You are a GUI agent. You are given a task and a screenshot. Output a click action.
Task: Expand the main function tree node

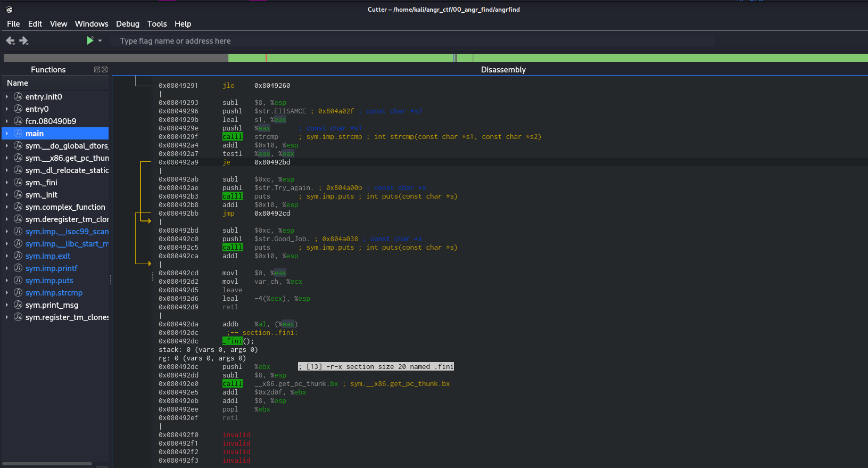coord(7,134)
